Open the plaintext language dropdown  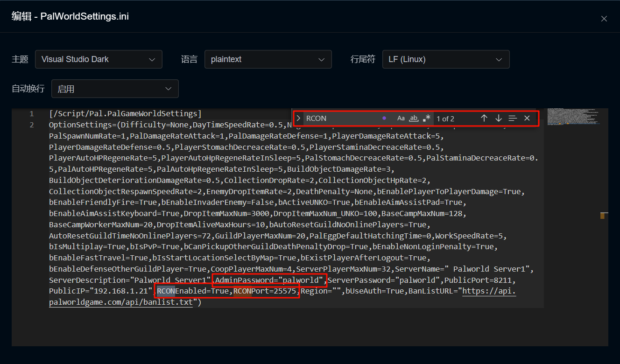tap(268, 59)
